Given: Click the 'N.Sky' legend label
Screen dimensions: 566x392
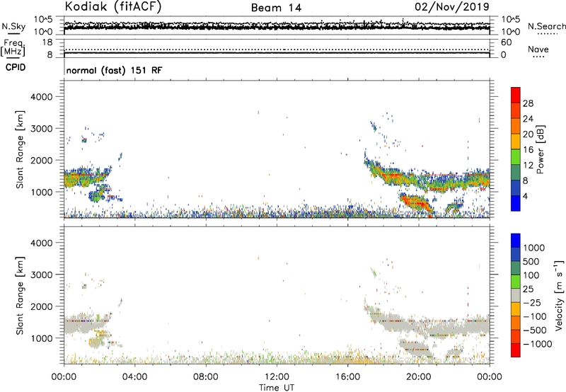Looking at the screenshot, I should 13,26.
